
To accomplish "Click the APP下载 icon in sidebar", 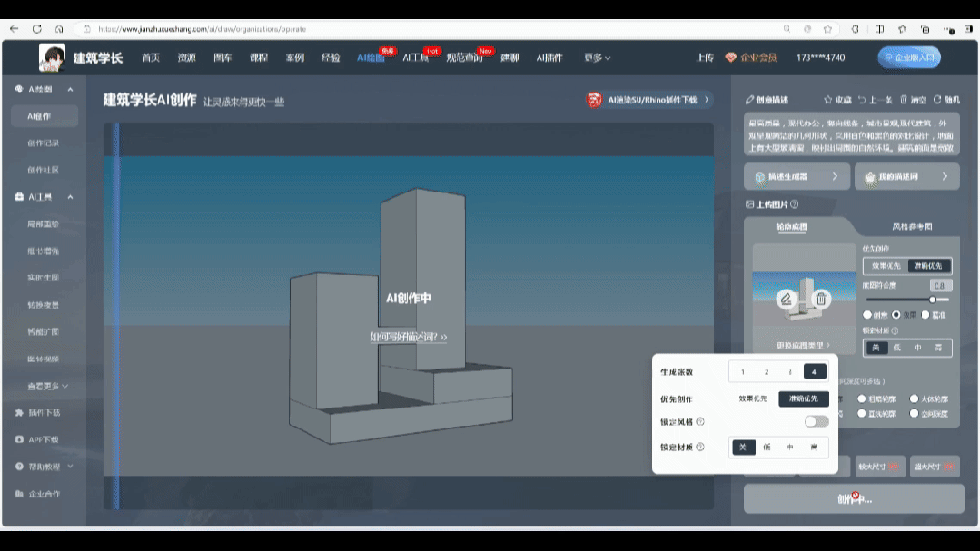I will [x=19, y=439].
